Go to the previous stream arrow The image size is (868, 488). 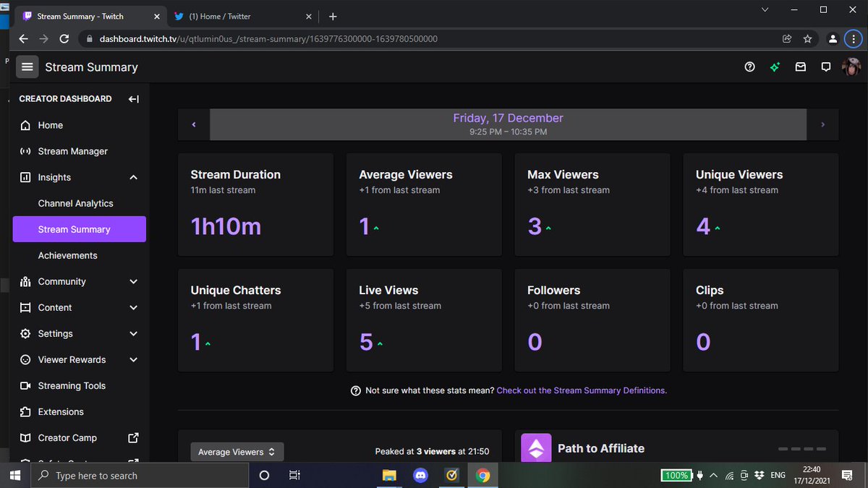(194, 124)
